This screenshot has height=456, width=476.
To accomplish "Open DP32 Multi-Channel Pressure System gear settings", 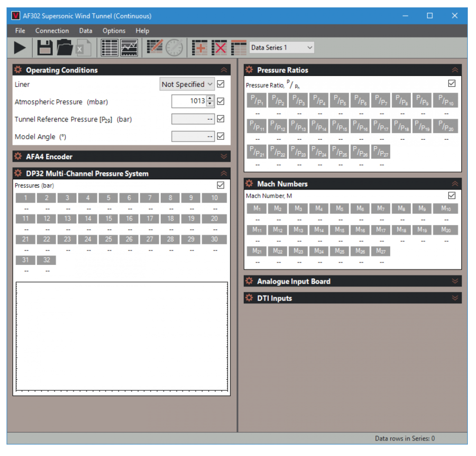I will pos(18,174).
